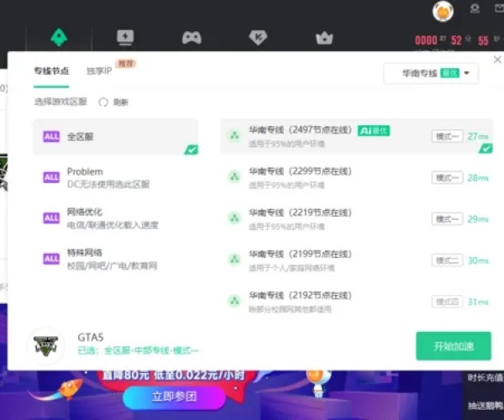Select the Problem server region
This screenshot has width=504, height=420.
tap(115, 178)
